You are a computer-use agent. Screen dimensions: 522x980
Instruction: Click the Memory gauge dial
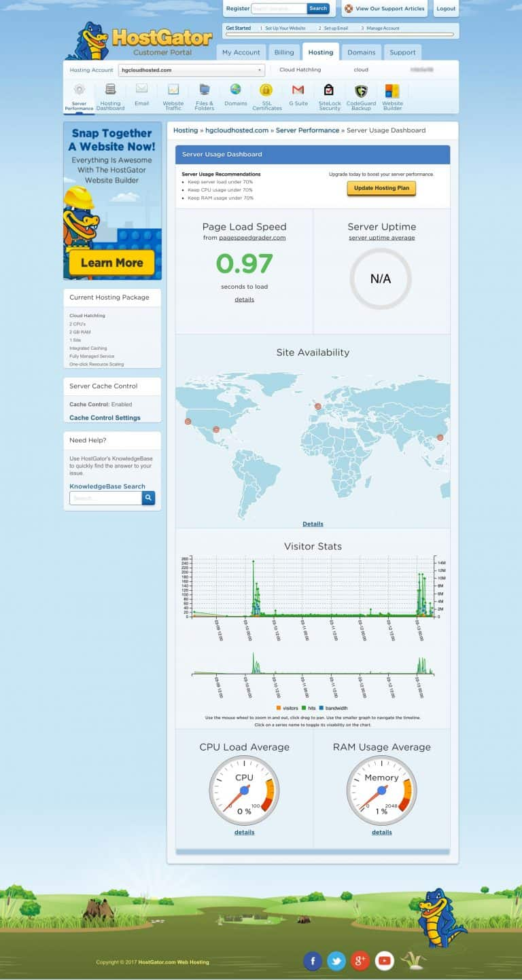pos(382,791)
